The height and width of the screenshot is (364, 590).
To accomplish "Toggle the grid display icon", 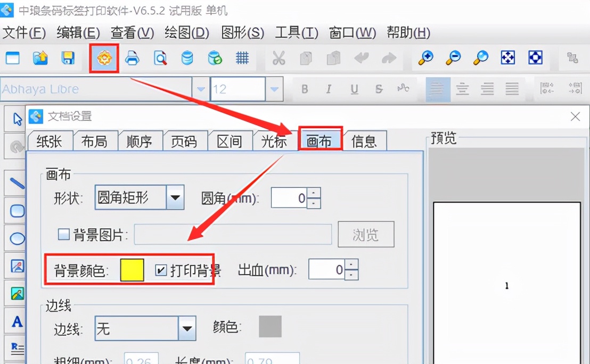I will (242, 58).
